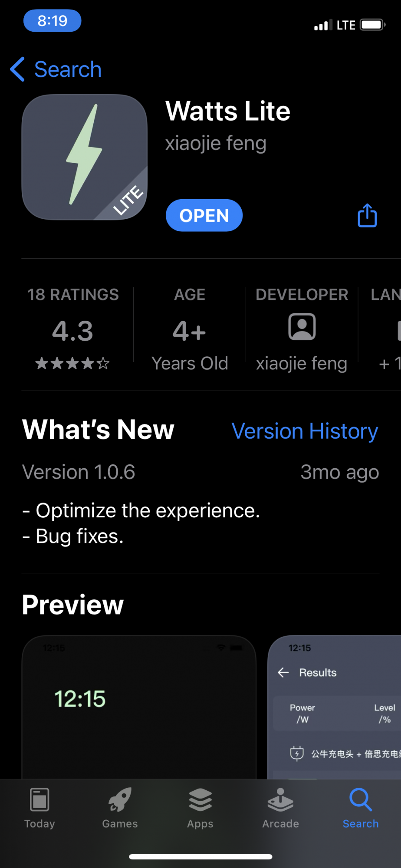Open the Today tab

[x=39, y=808]
